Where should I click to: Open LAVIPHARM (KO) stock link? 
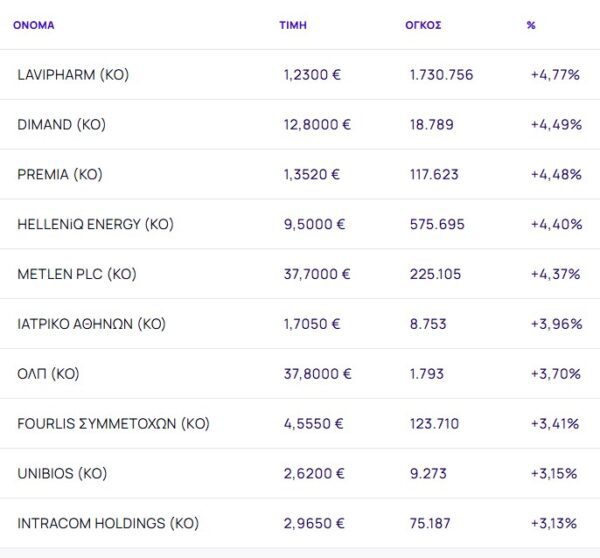(73, 75)
